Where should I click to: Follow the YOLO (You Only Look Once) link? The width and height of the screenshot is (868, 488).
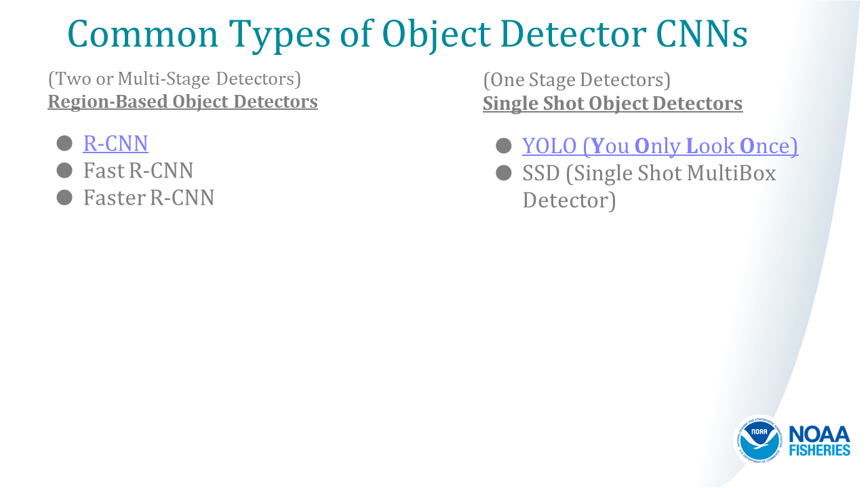(660, 146)
